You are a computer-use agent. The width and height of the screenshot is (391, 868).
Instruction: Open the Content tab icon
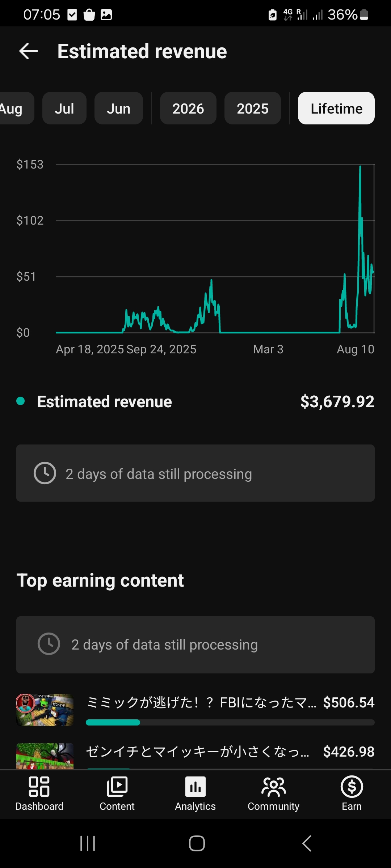117,787
